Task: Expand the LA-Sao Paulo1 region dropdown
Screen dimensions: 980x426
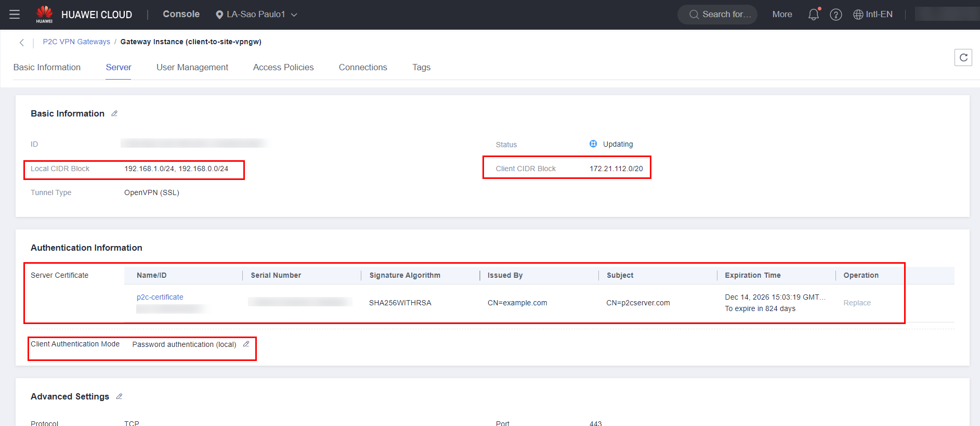Action: [256, 15]
